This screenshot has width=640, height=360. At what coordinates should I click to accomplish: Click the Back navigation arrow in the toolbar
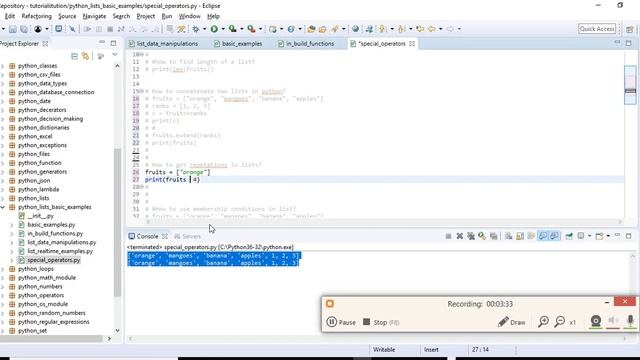click(x=431, y=29)
